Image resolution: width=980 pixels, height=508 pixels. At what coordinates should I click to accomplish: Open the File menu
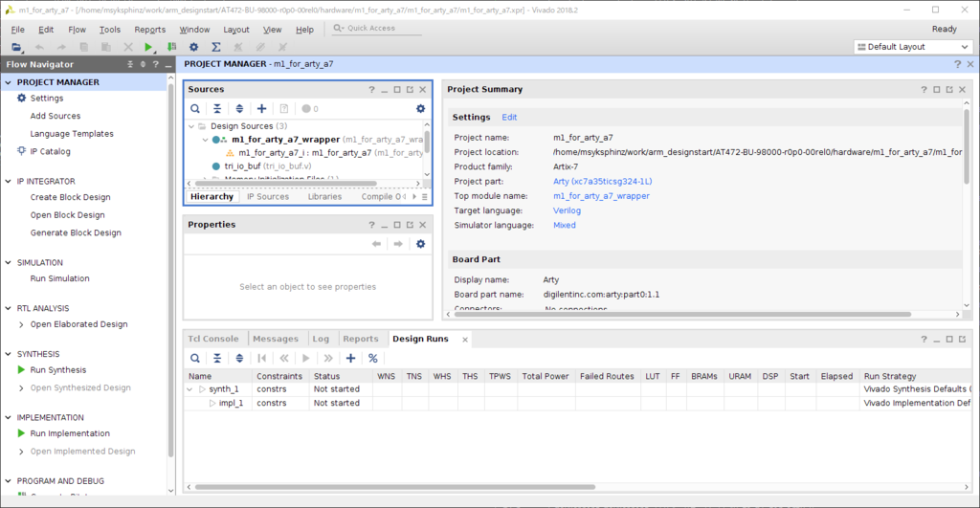coord(17,30)
